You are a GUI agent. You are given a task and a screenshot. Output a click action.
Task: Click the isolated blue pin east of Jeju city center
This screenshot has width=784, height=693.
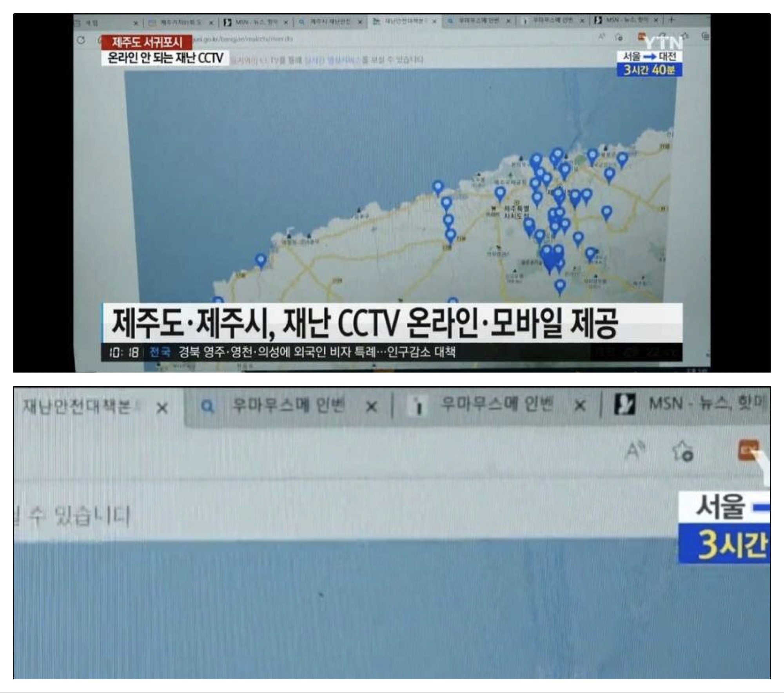coord(606,212)
